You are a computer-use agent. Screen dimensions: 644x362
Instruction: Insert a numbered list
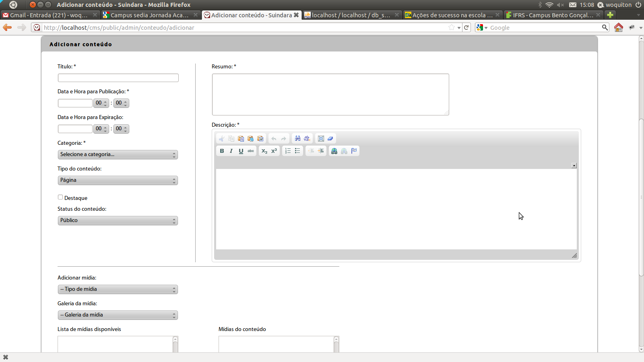pyautogui.click(x=288, y=151)
